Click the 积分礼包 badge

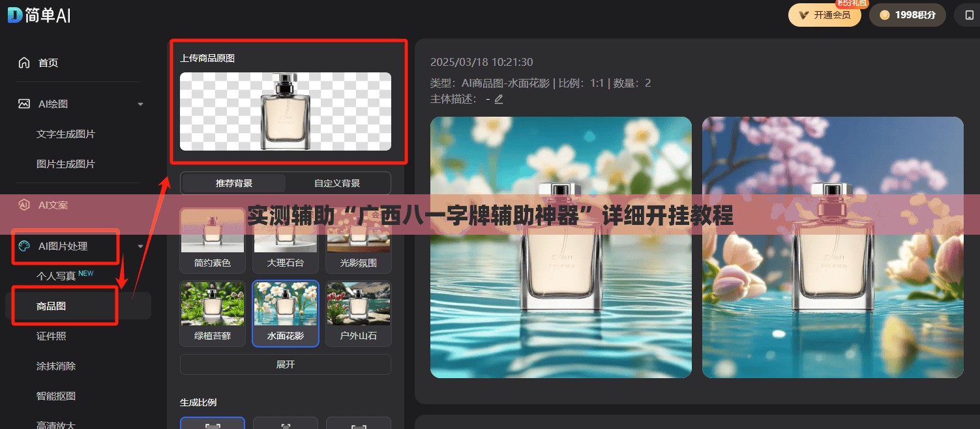[x=852, y=3]
